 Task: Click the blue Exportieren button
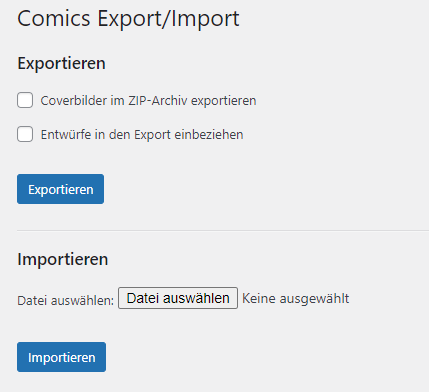tap(60, 189)
